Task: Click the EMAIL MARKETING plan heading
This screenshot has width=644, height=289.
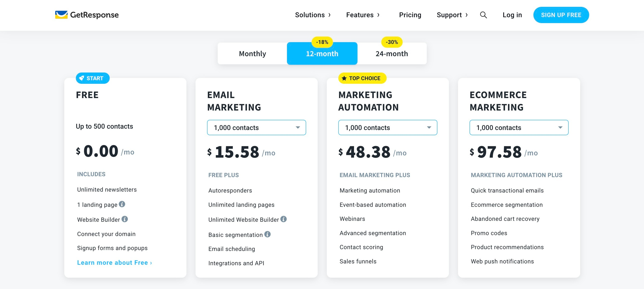Action: pos(234,101)
